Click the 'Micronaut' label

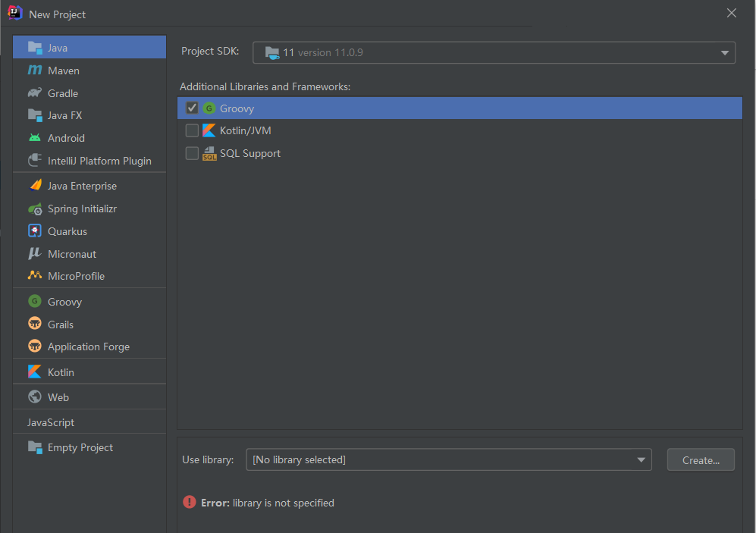click(x=72, y=254)
